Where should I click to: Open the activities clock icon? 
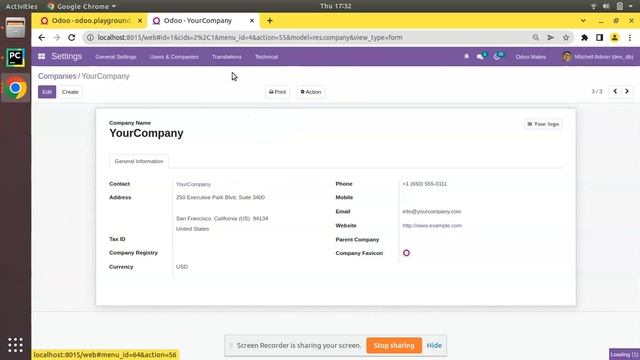coord(498,56)
